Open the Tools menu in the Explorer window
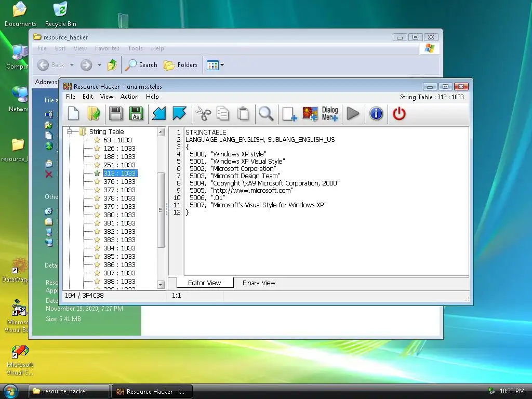Viewport: 532px width, 399px height. pos(135,48)
